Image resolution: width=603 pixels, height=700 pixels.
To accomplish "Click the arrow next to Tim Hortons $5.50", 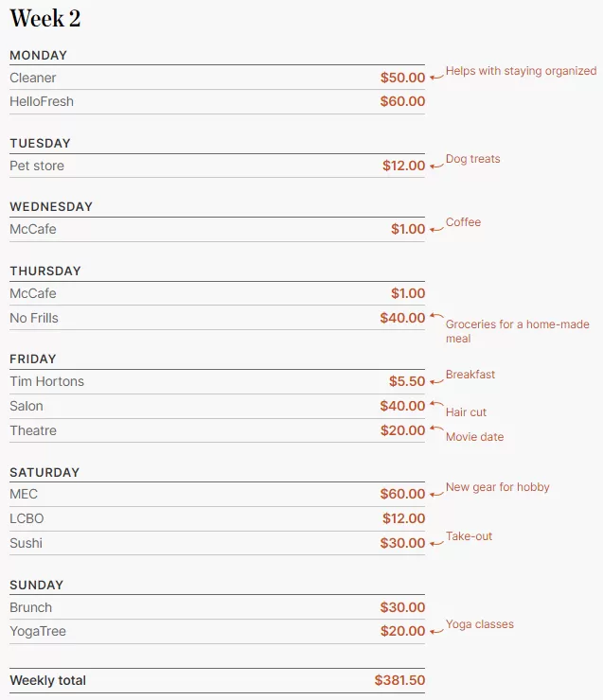I will pos(436,382).
